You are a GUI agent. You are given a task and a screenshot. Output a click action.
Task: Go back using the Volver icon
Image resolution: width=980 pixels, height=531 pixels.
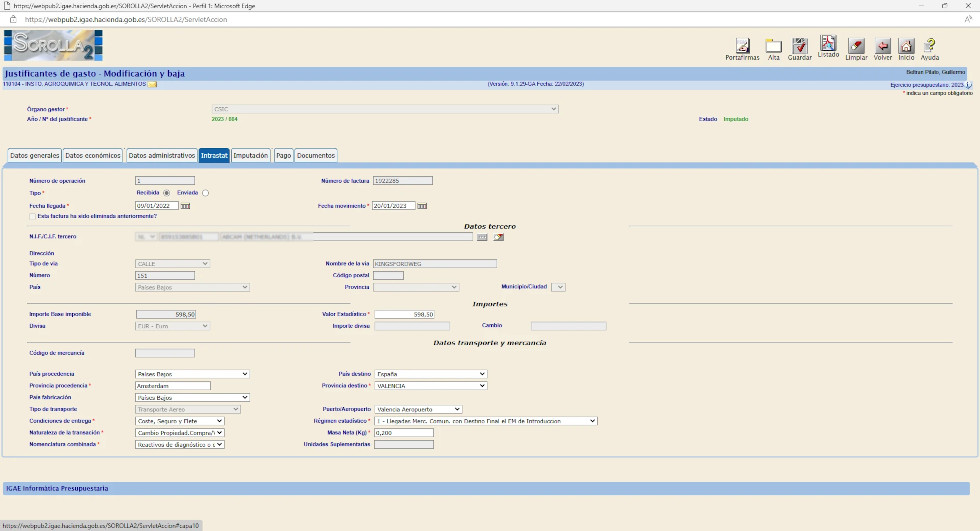coord(883,46)
